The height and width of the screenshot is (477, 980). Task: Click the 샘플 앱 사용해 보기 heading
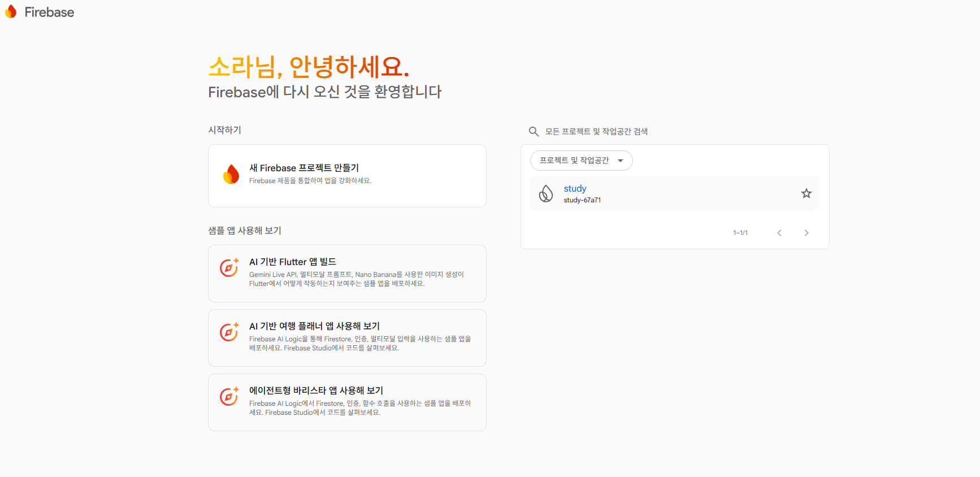tap(245, 231)
